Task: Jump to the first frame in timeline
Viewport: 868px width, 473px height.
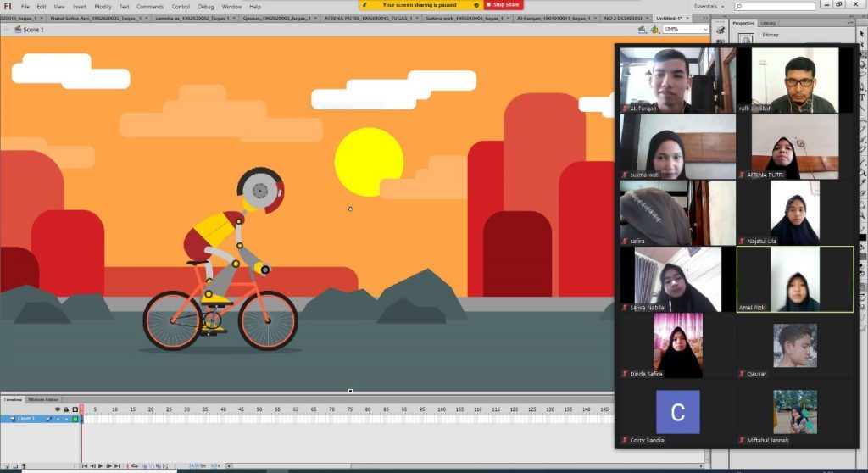Action: pos(85,465)
